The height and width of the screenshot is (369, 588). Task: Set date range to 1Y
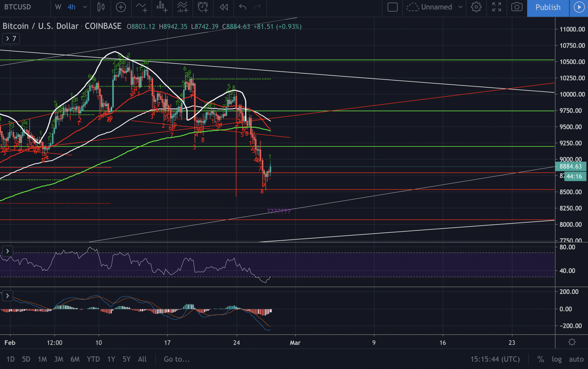(111, 359)
